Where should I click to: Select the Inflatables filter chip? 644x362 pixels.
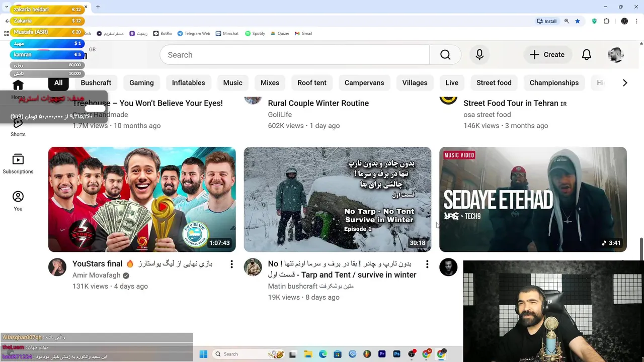(x=188, y=83)
